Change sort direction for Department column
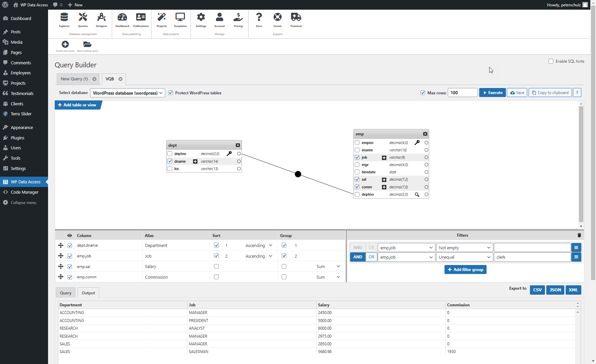 pos(259,245)
